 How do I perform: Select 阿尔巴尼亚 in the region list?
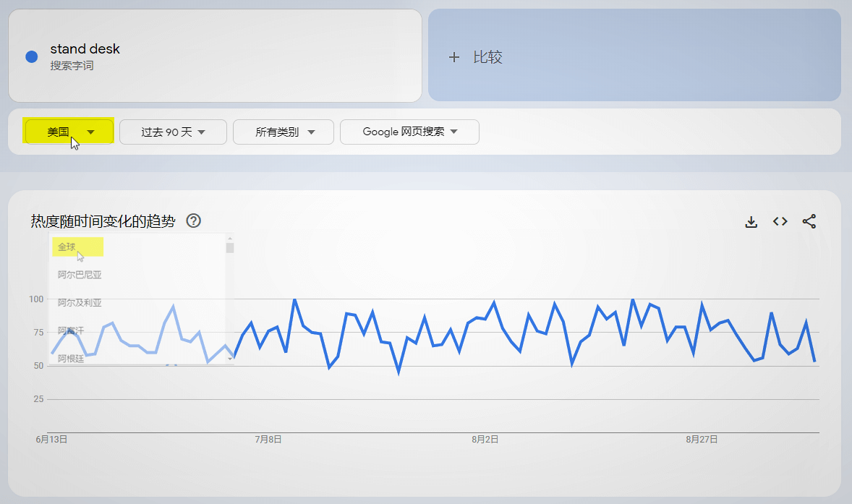[x=80, y=275]
